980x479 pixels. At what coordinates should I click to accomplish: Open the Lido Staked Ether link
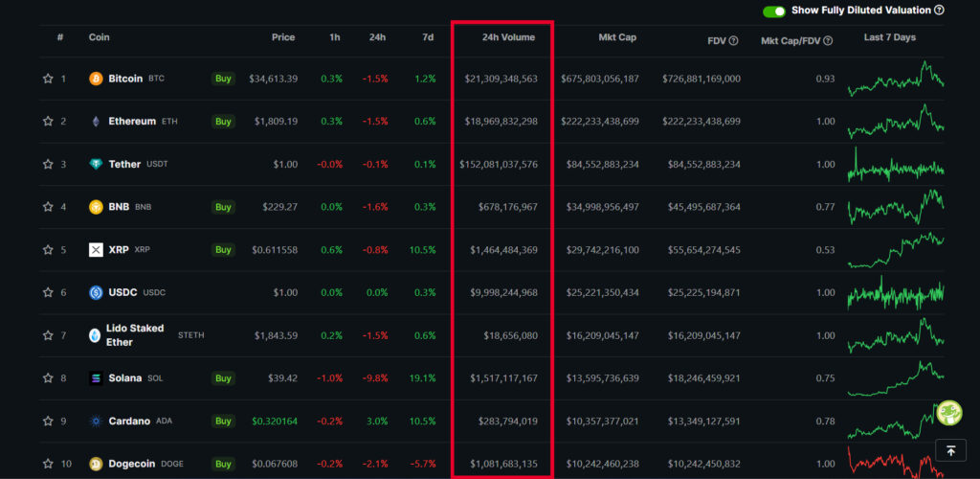pos(135,336)
